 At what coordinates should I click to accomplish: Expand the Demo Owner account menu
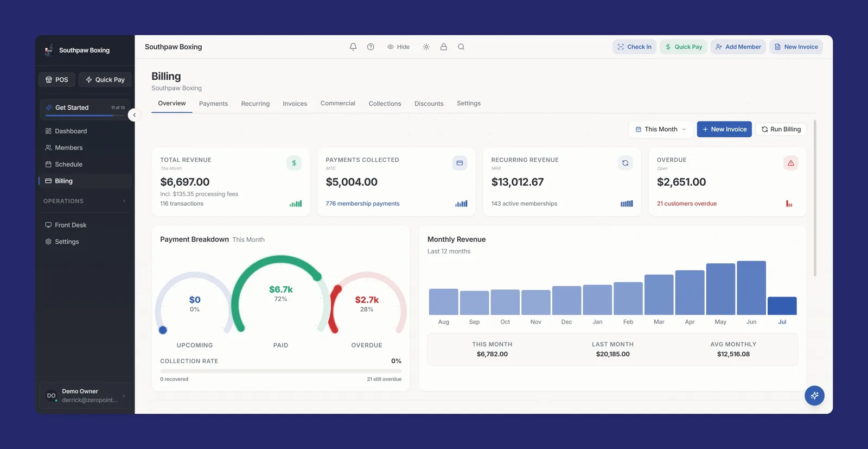pos(85,396)
